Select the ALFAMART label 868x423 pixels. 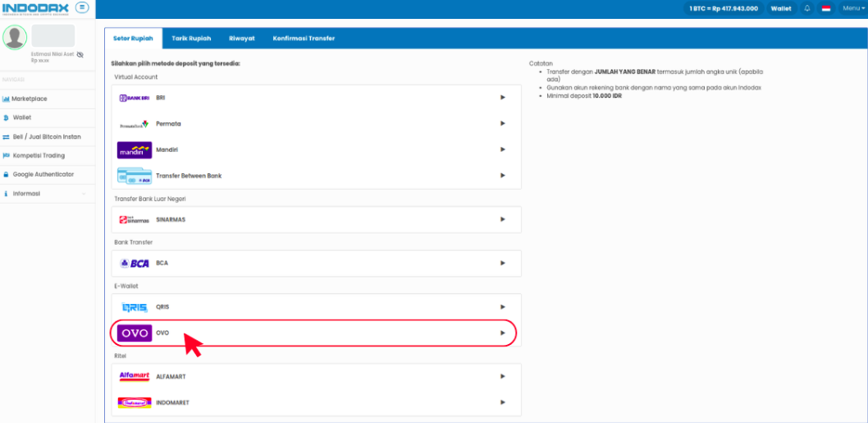click(171, 376)
